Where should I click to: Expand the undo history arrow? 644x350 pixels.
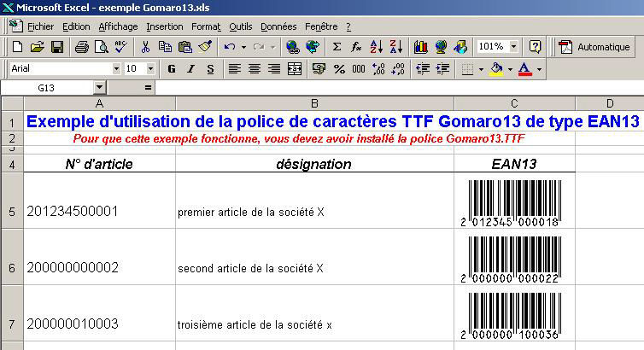[x=243, y=47]
